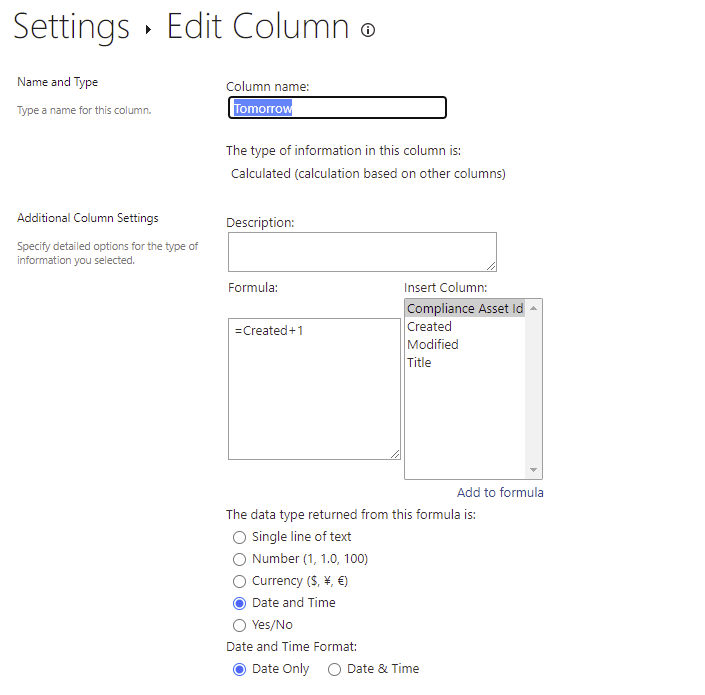Image resolution: width=705 pixels, height=695 pixels.
Task: Select the Yes/No radio button
Action: point(240,625)
